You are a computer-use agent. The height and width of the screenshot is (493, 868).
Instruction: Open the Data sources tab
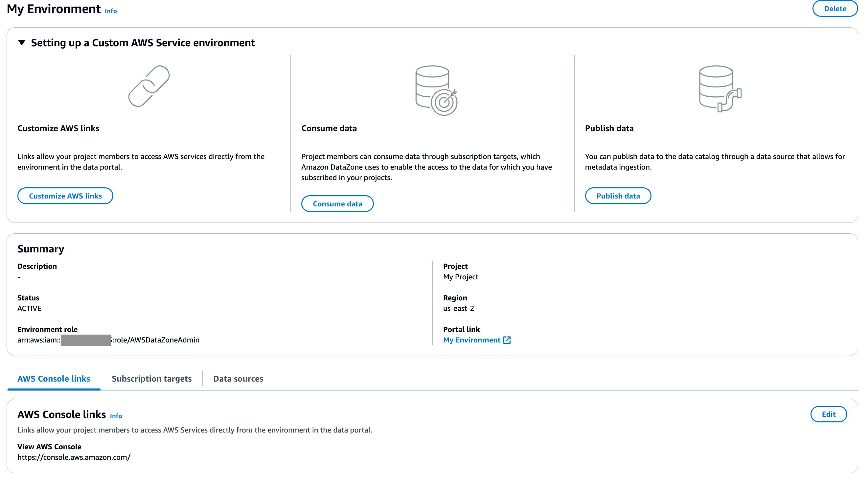(238, 379)
